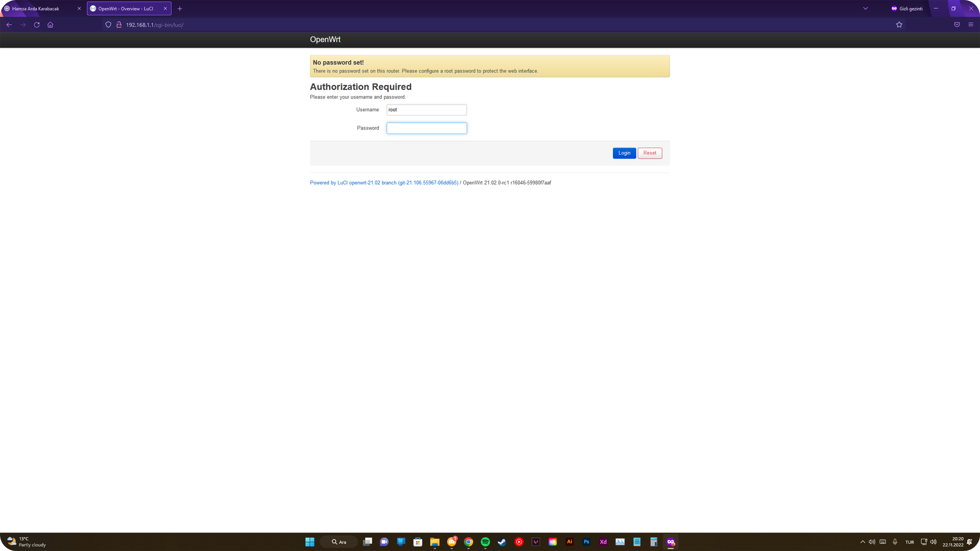This screenshot has width=980, height=551.
Task: Open the Pocket save icon
Action: tap(957, 25)
